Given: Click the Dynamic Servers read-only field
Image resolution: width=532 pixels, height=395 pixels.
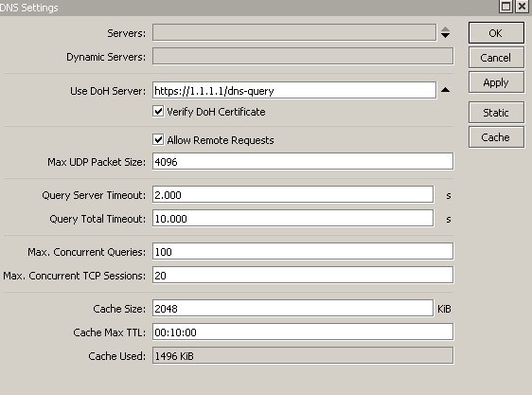Looking at the screenshot, I should tap(303, 57).
